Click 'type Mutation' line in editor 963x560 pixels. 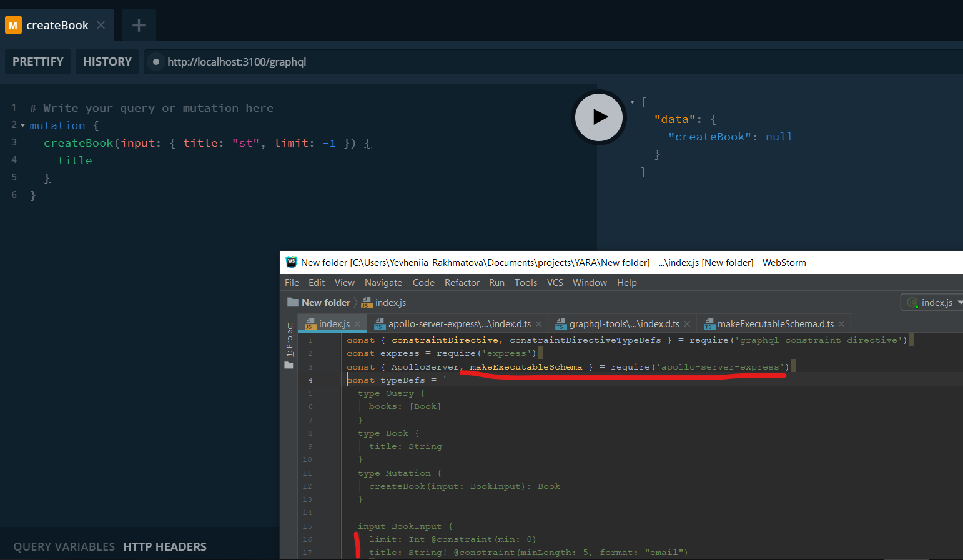pyautogui.click(x=400, y=473)
